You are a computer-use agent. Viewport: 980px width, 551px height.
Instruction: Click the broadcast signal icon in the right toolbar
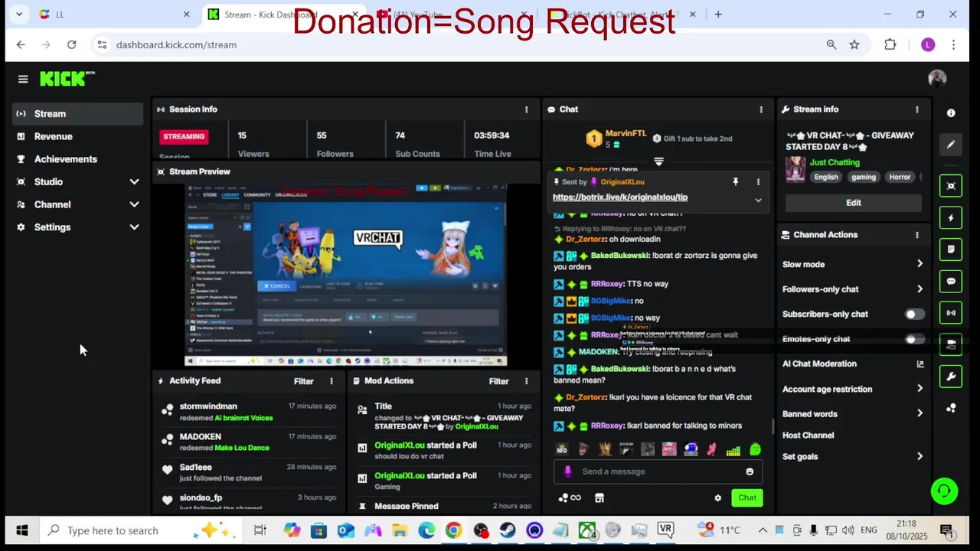(x=951, y=313)
